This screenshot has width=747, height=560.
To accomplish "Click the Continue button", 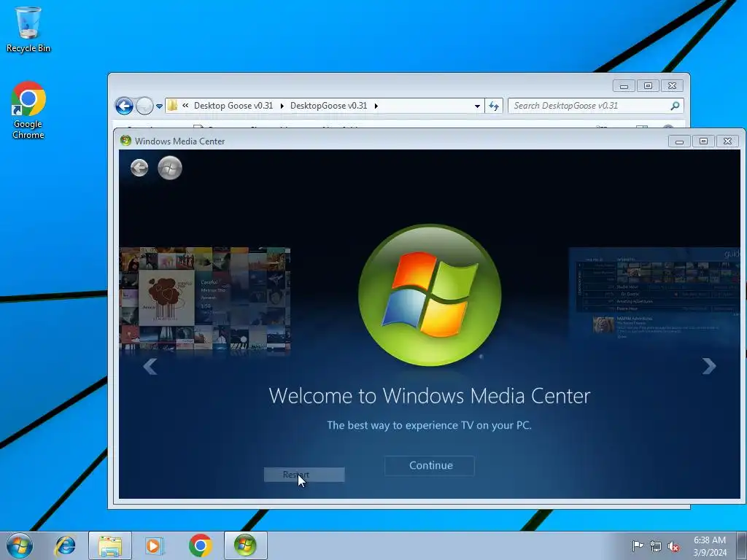I will tap(430, 466).
